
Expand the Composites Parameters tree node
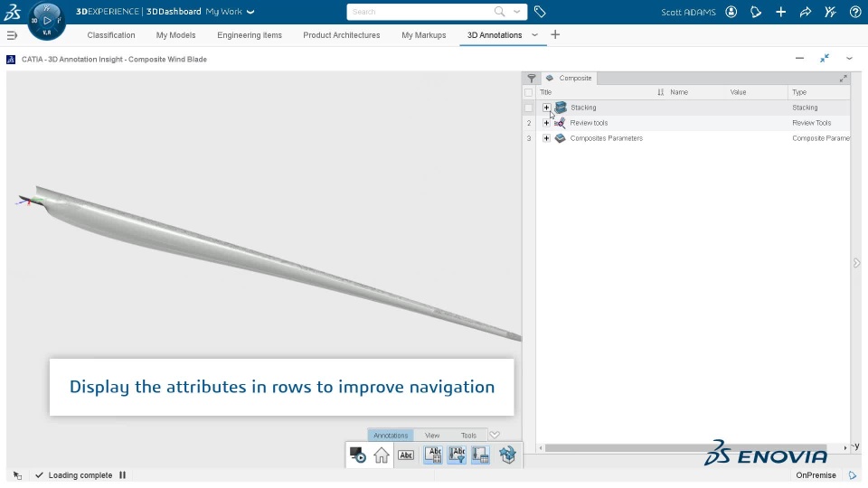pos(546,138)
